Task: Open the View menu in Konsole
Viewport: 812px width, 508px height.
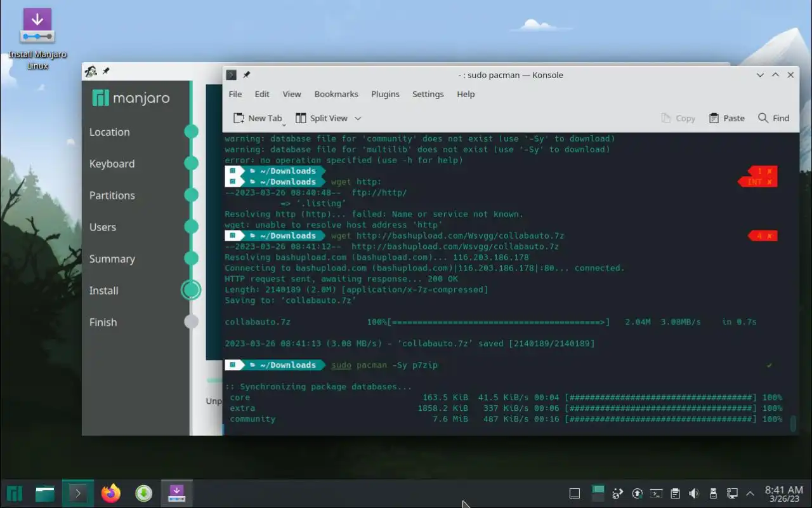Action: [x=292, y=94]
